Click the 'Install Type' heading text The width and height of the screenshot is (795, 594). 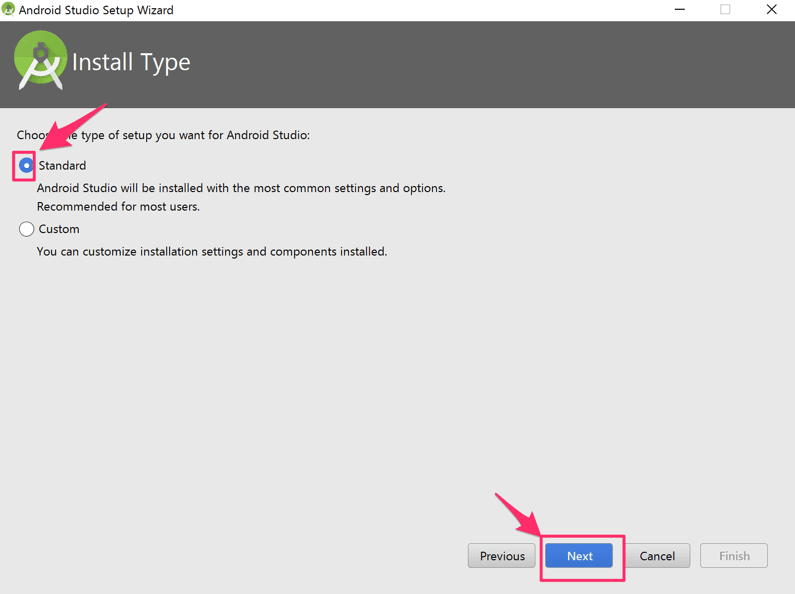(x=131, y=63)
